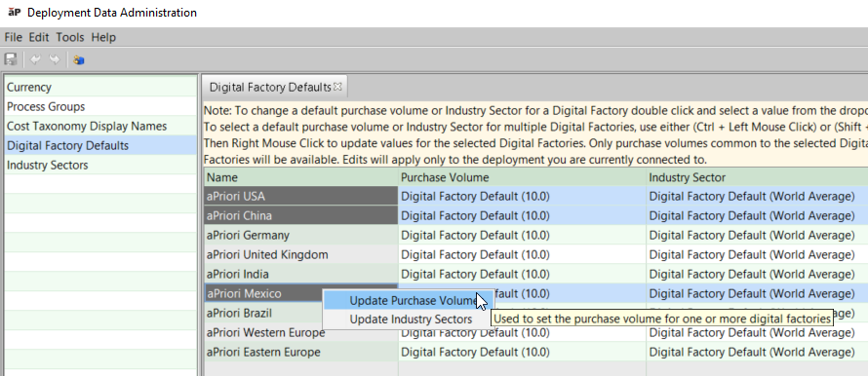Screen dimensions: 868x376
Task: Click the Redo arrow icon
Action: 55,59
